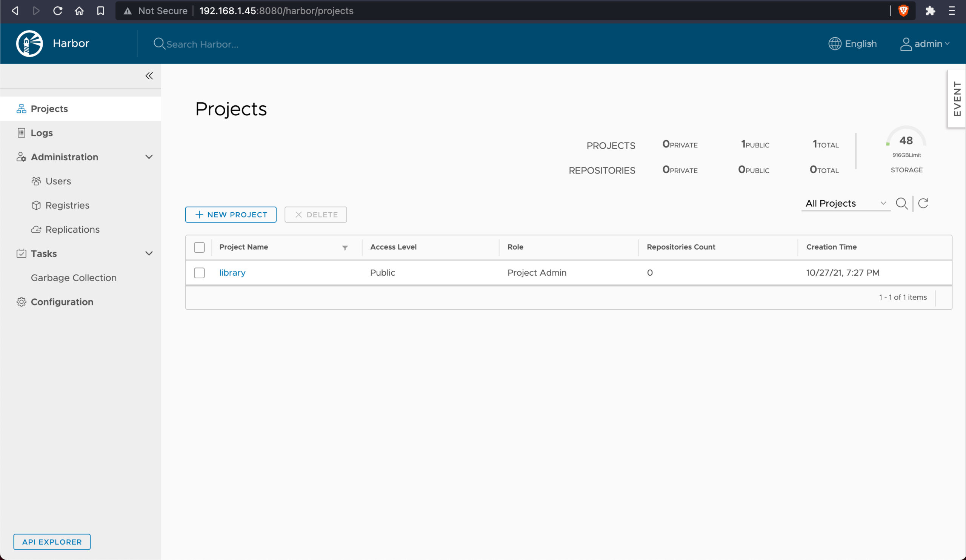Reload the page with browser refresh

57,11
